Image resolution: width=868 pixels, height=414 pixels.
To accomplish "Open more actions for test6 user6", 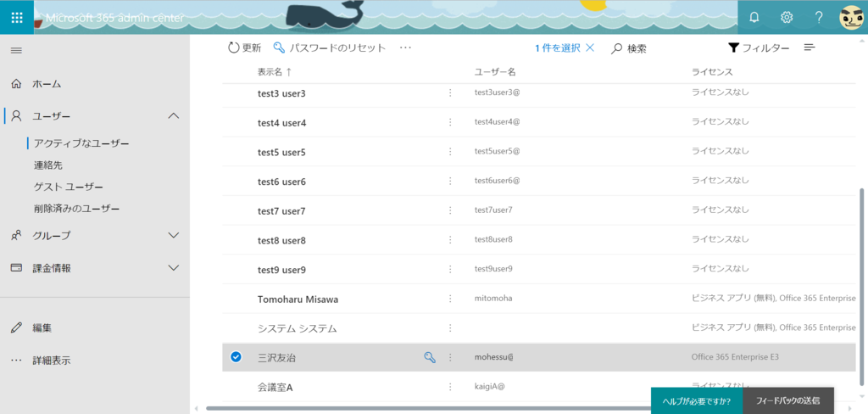I will (450, 181).
